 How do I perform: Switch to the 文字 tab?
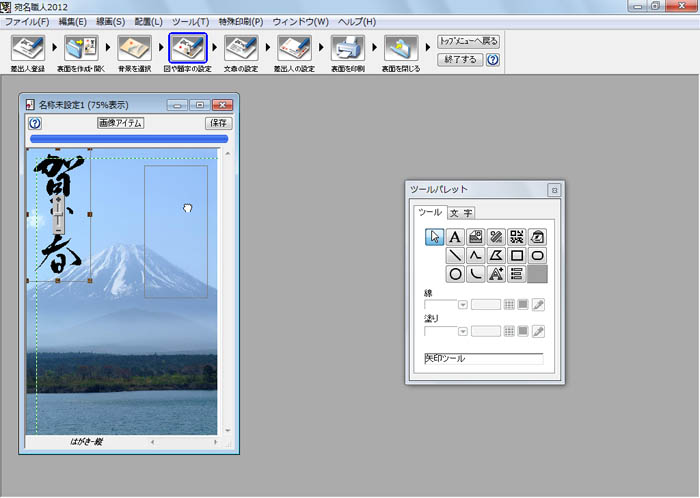[x=461, y=212]
